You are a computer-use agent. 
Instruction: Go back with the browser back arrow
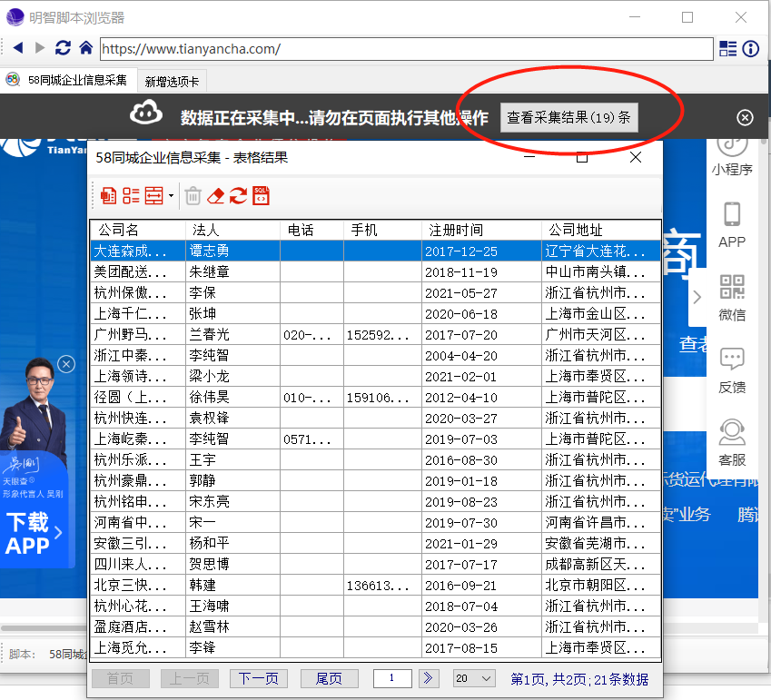[x=18, y=48]
